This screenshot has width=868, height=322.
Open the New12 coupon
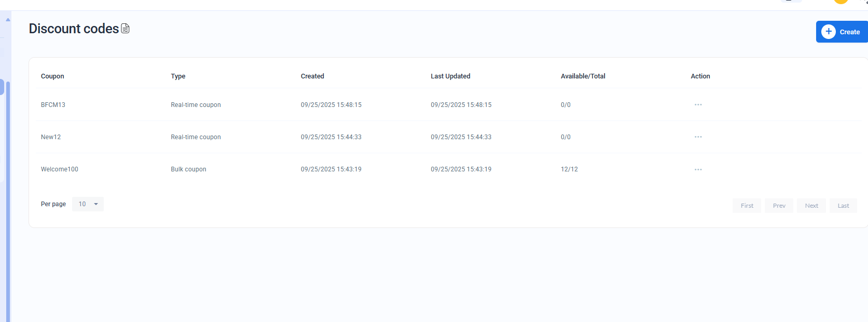point(51,137)
